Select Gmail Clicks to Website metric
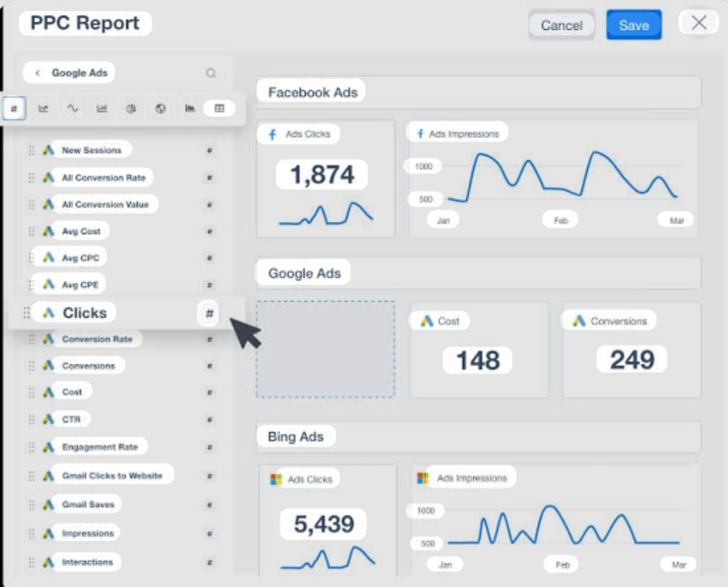This screenshot has width=728, height=587. tap(112, 475)
